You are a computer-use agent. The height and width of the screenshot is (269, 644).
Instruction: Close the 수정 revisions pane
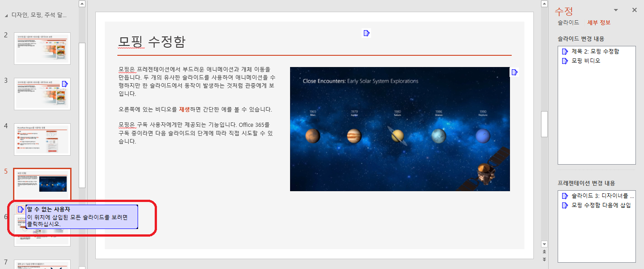coord(635,10)
